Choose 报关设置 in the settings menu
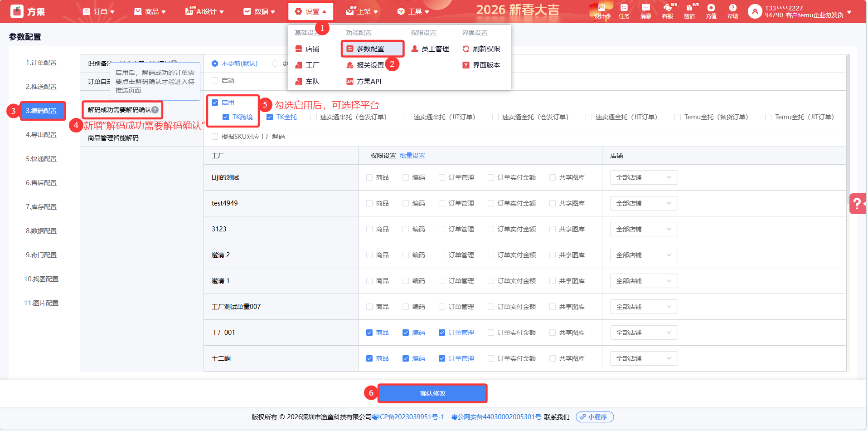This screenshot has height=431, width=868. pyautogui.click(x=365, y=65)
